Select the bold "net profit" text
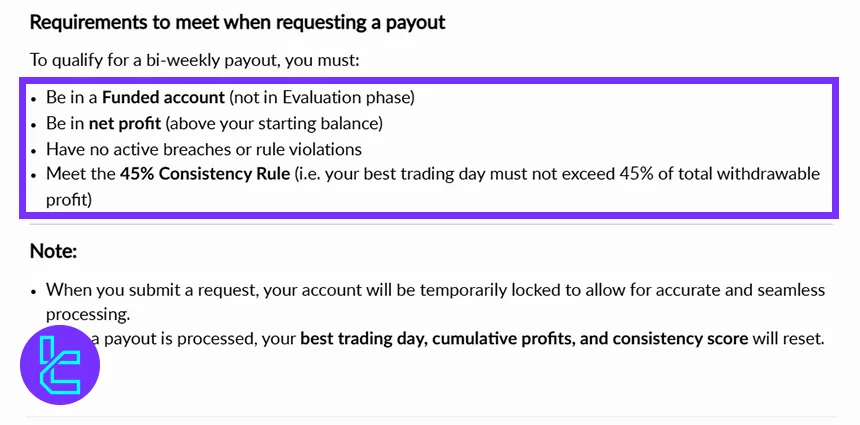 coord(125,124)
